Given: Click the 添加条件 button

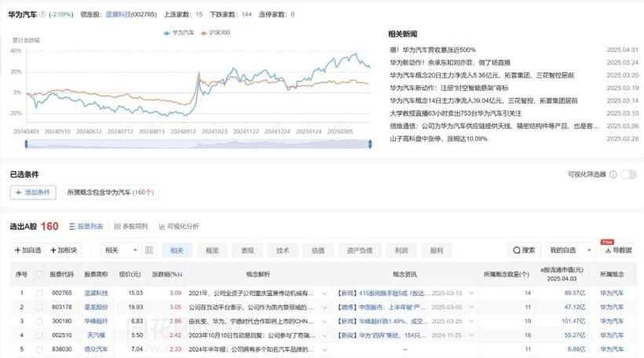Looking at the screenshot, I should click(33, 192).
